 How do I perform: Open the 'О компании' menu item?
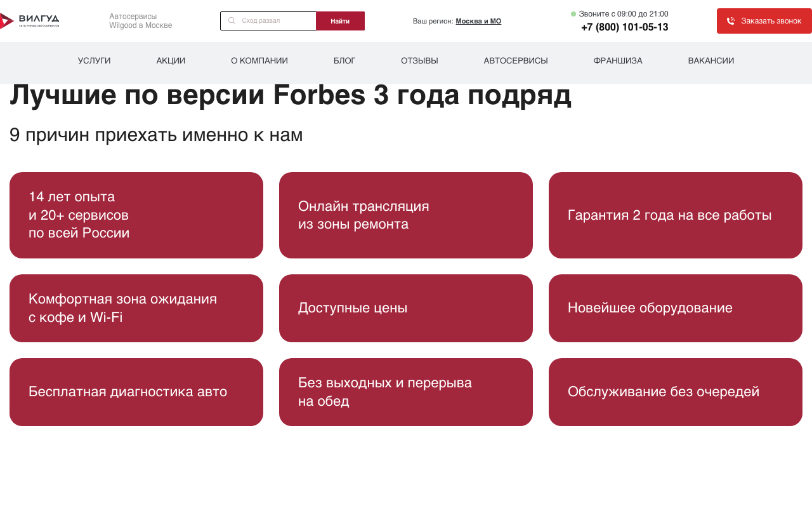point(259,61)
